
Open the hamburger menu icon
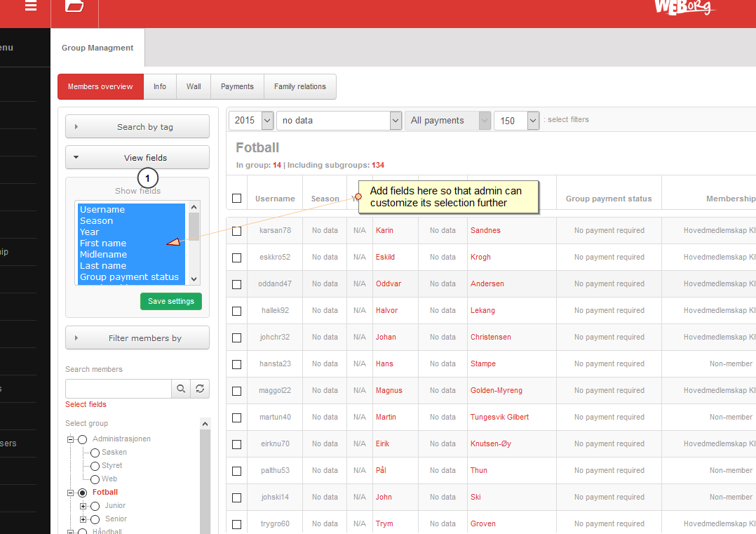(x=31, y=6)
